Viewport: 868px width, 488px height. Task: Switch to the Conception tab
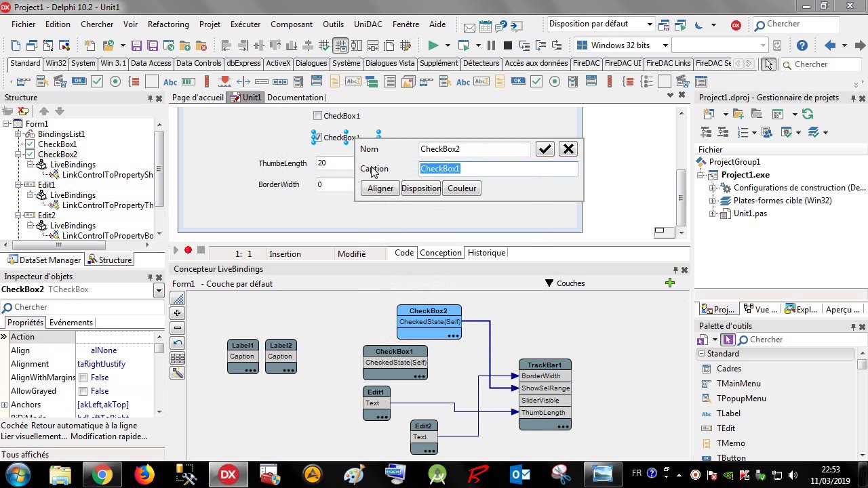coord(440,253)
